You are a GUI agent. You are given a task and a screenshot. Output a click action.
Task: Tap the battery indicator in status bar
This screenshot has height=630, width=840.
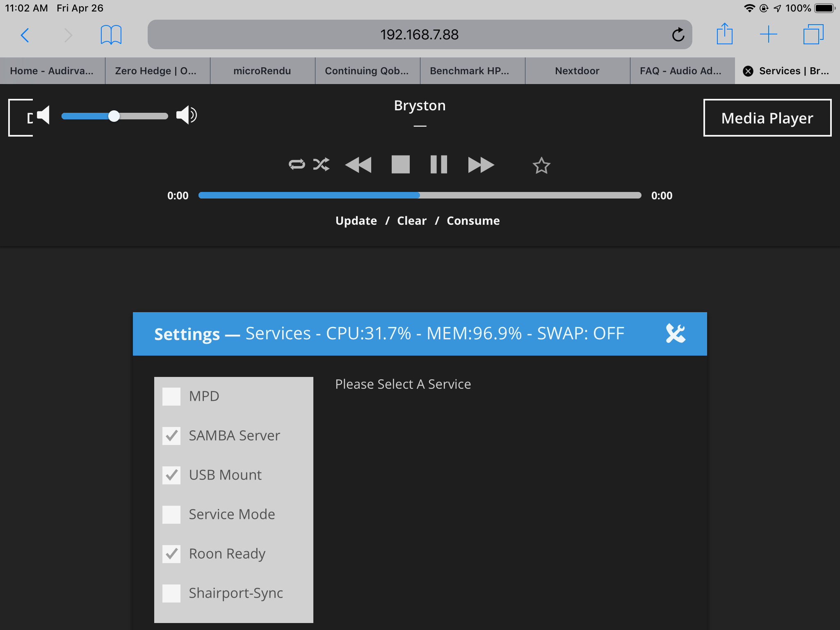(824, 8)
